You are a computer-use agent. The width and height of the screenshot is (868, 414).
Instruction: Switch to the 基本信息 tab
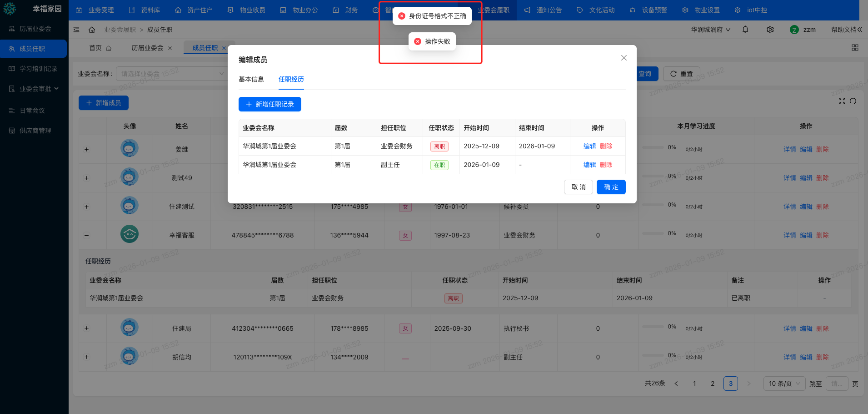pyautogui.click(x=251, y=79)
